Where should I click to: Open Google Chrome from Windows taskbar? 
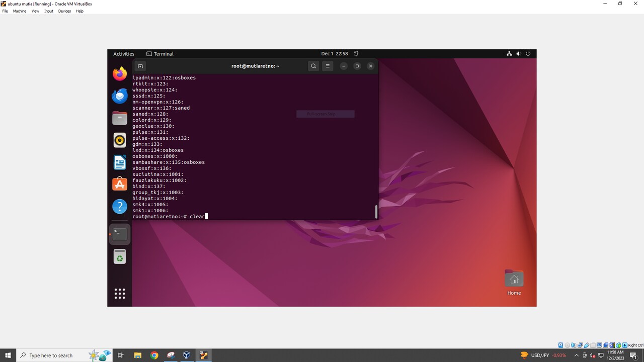[x=154, y=355]
